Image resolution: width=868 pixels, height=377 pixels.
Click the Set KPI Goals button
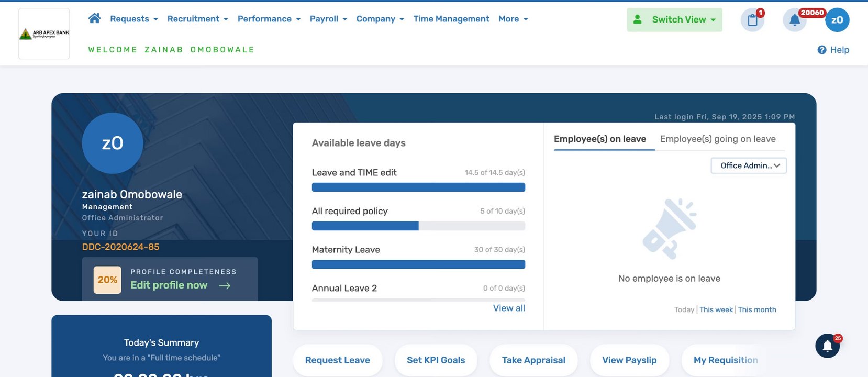(x=436, y=360)
